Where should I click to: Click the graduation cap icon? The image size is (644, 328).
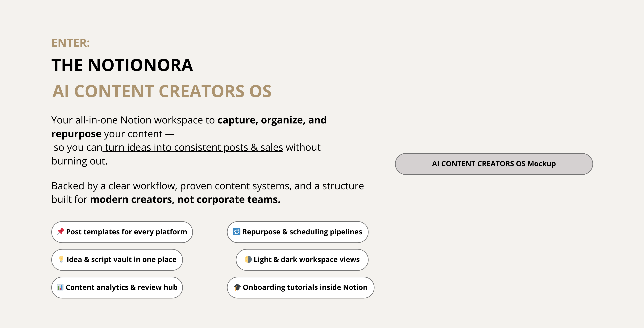(x=237, y=287)
